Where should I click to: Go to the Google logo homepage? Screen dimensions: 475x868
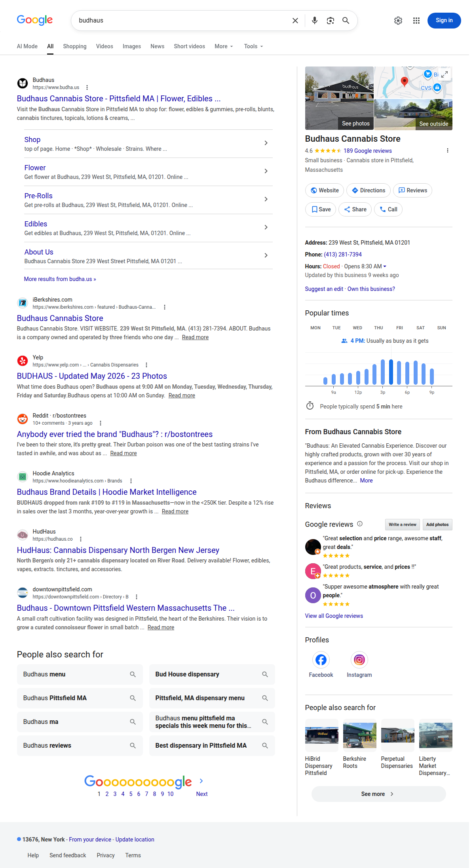(x=35, y=20)
